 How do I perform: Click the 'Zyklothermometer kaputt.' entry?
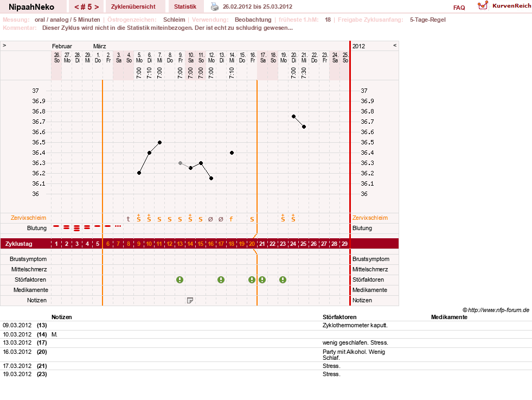355,325
